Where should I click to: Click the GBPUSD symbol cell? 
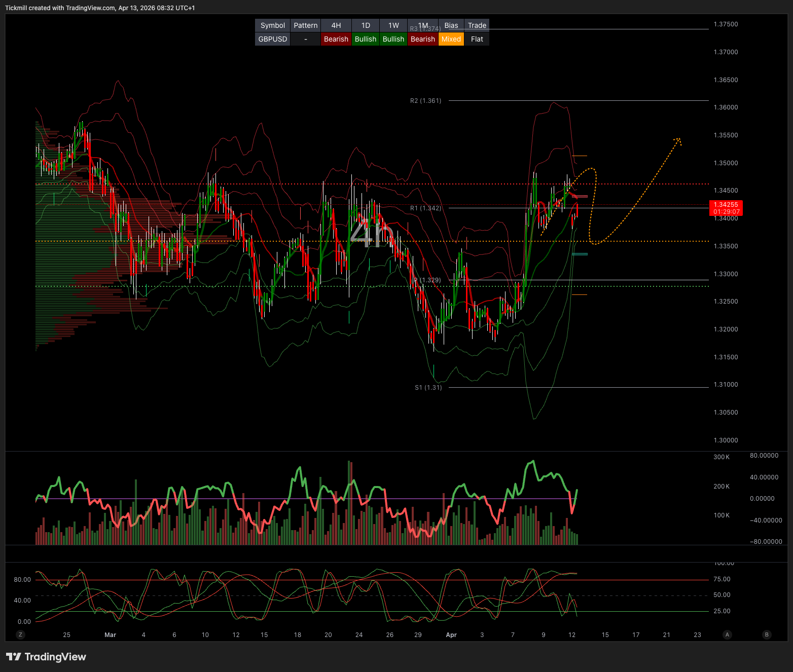[x=273, y=39]
